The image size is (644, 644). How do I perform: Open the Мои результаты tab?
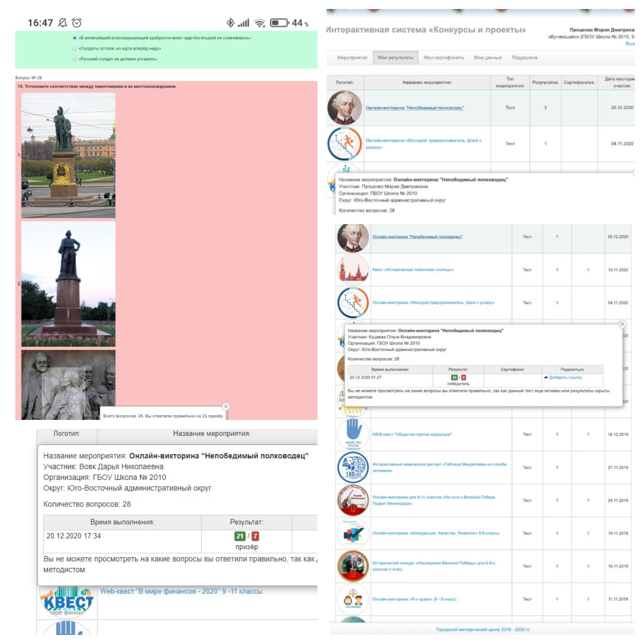tap(395, 58)
